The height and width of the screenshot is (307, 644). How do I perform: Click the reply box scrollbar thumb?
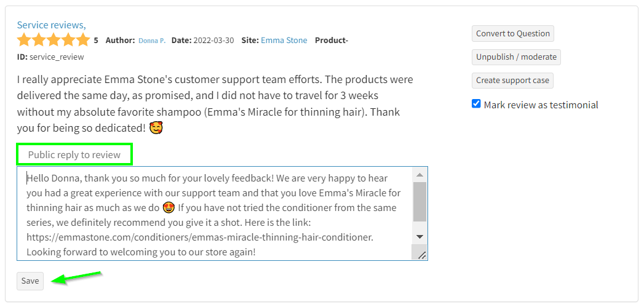coord(419,202)
